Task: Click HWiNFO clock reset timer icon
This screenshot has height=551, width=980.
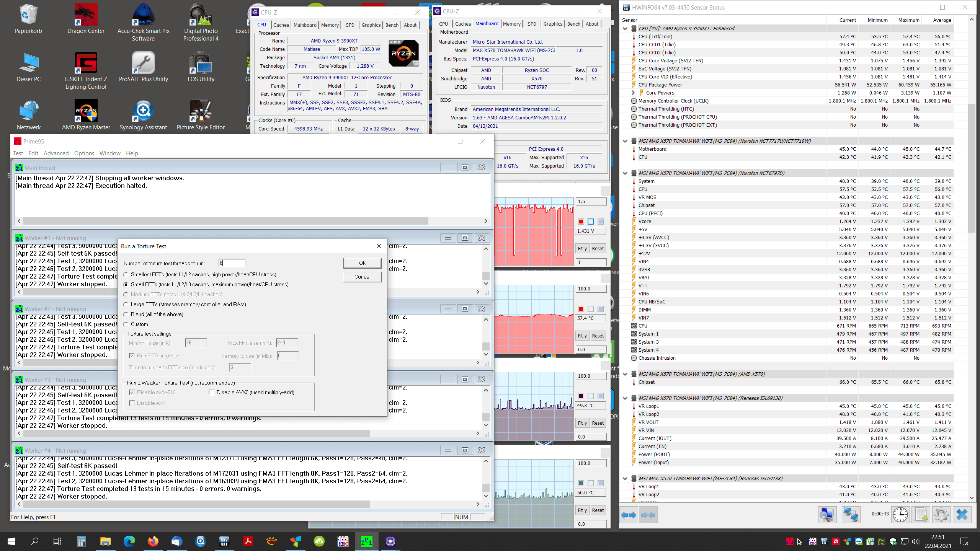Action: coord(900,515)
